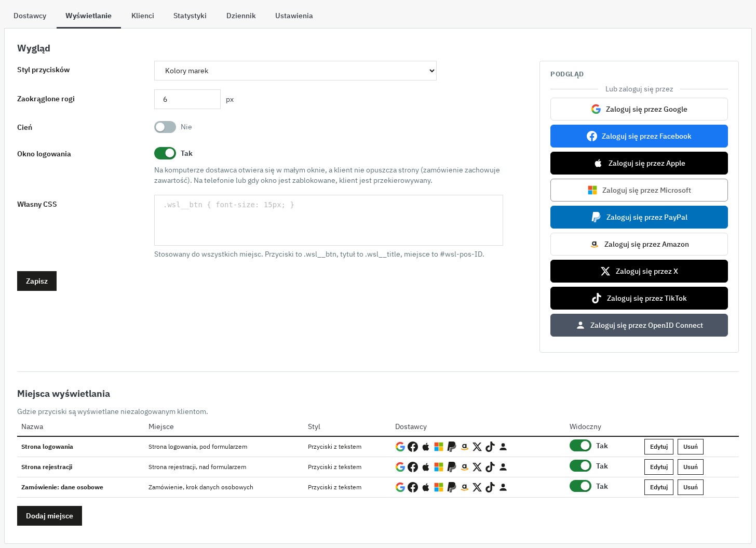
Task: Click the Amazon icon in Strona rejestracji row
Action: 464,467
